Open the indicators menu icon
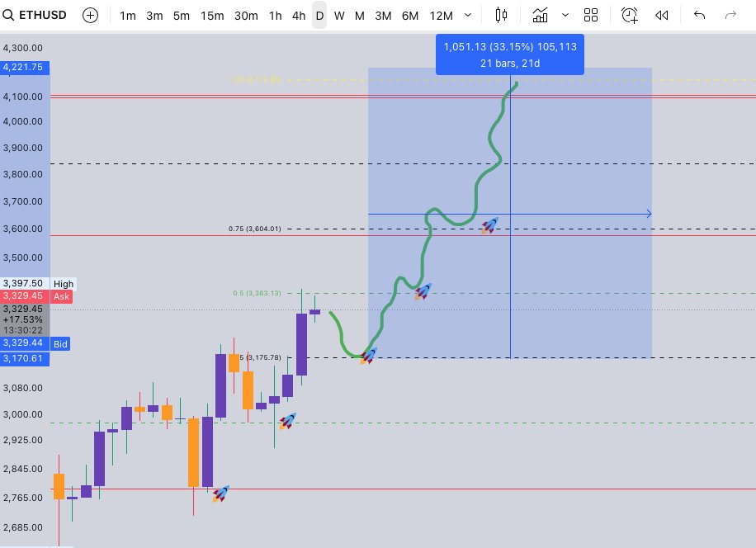756x548 pixels. click(540, 15)
